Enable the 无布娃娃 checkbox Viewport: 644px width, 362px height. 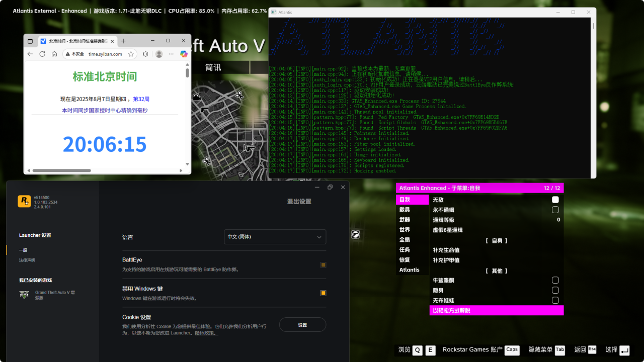tap(555, 300)
